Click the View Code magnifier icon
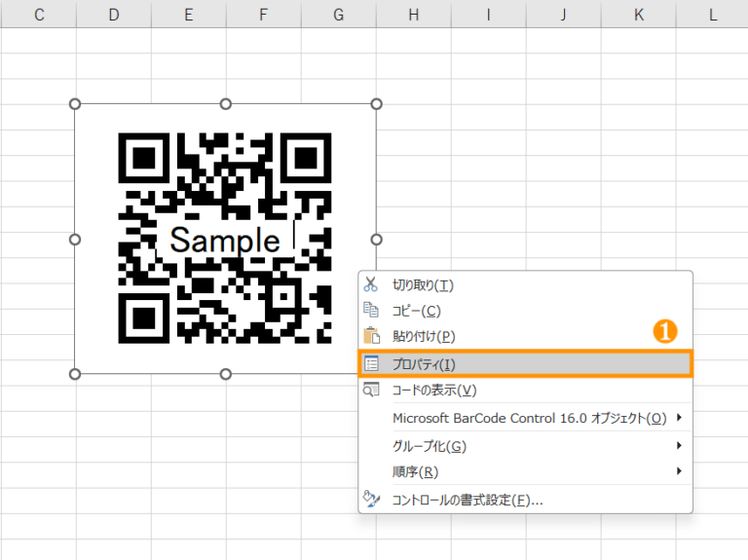This screenshot has width=748, height=560. (x=370, y=390)
